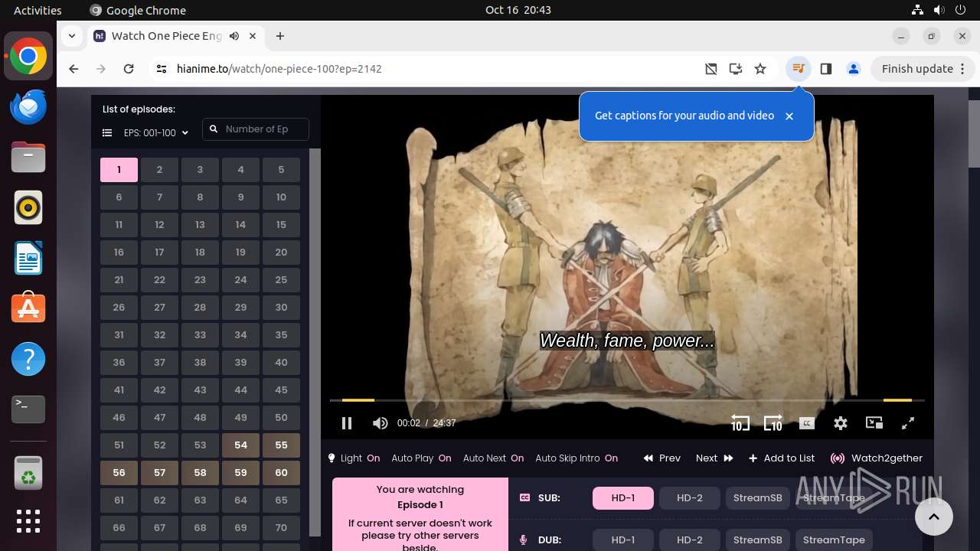Go to Prev episode
This screenshot has height=551, width=980.
[x=662, y=458]
